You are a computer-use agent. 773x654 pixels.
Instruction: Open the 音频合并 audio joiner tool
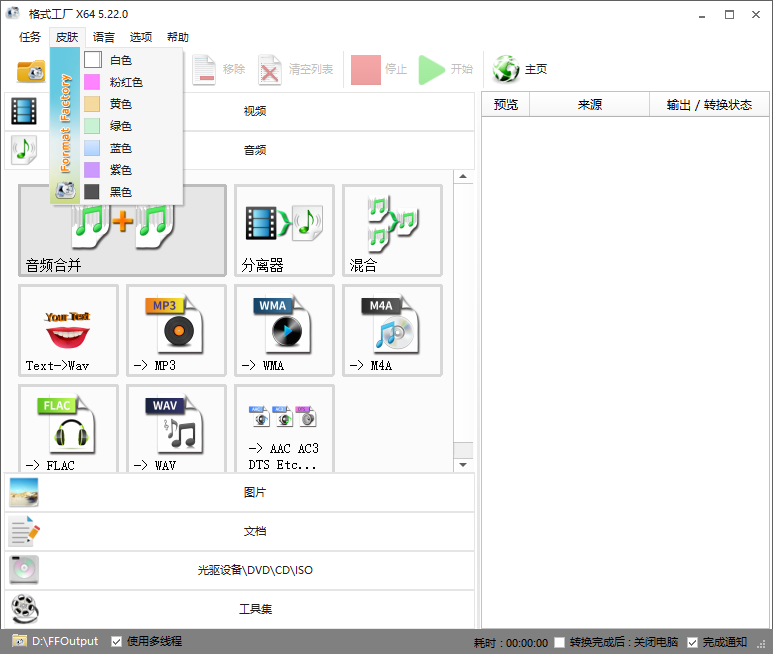[122, 230]
